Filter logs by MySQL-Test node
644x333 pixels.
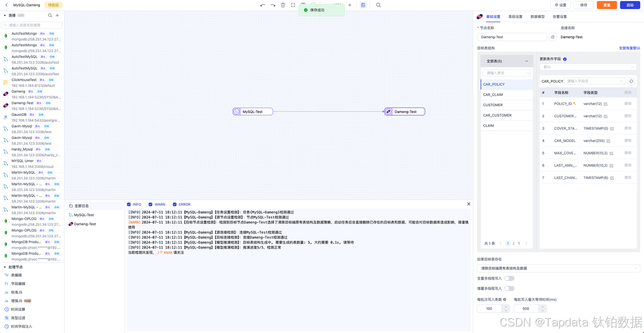(x=95, y=215)
